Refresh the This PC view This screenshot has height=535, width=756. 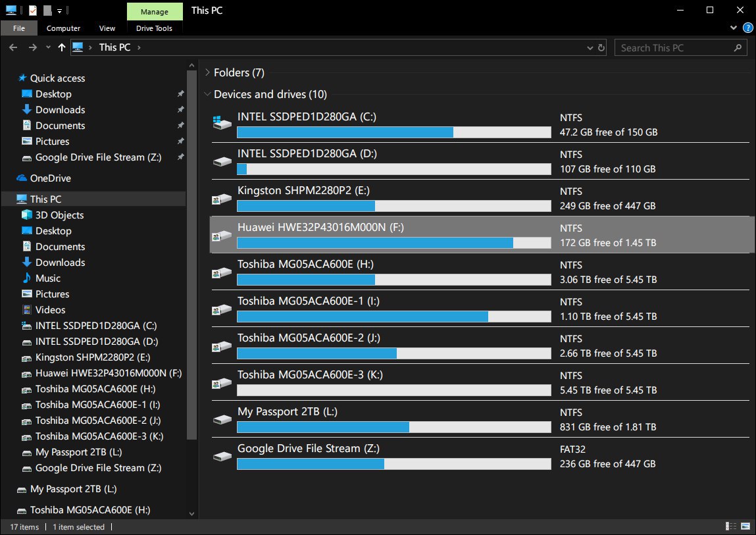pyautogui.click(x=601, y=47)
